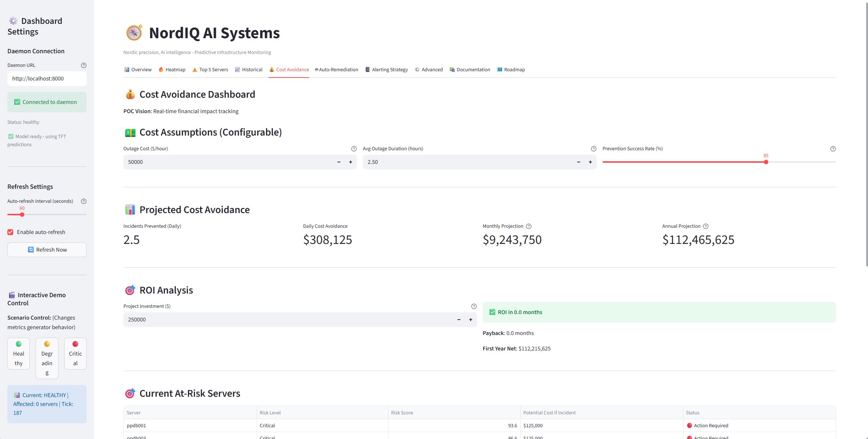Click help icon beside Daemon URL
Viewport: 868px width, 439px height.
(x=84, y=65)
